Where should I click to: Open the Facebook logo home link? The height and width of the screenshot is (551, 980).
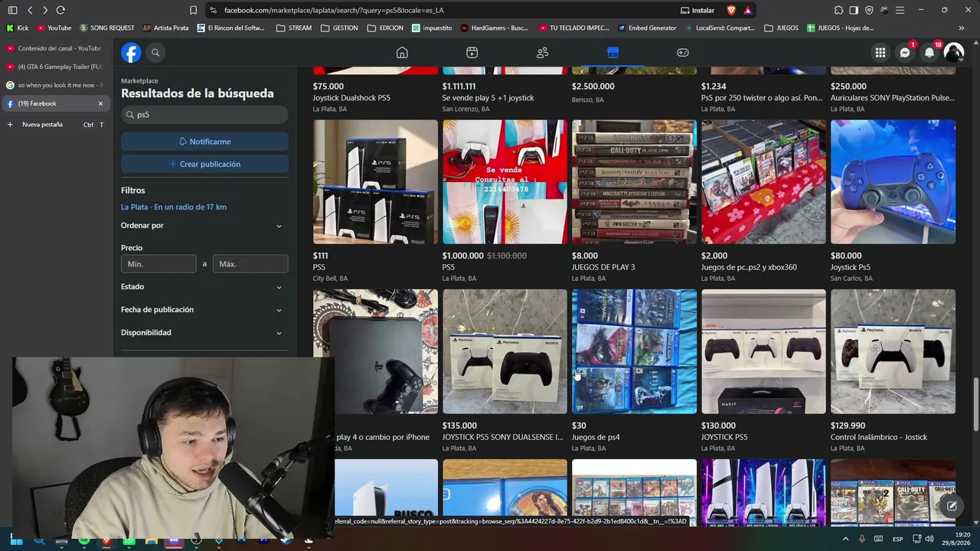point(131,53)
